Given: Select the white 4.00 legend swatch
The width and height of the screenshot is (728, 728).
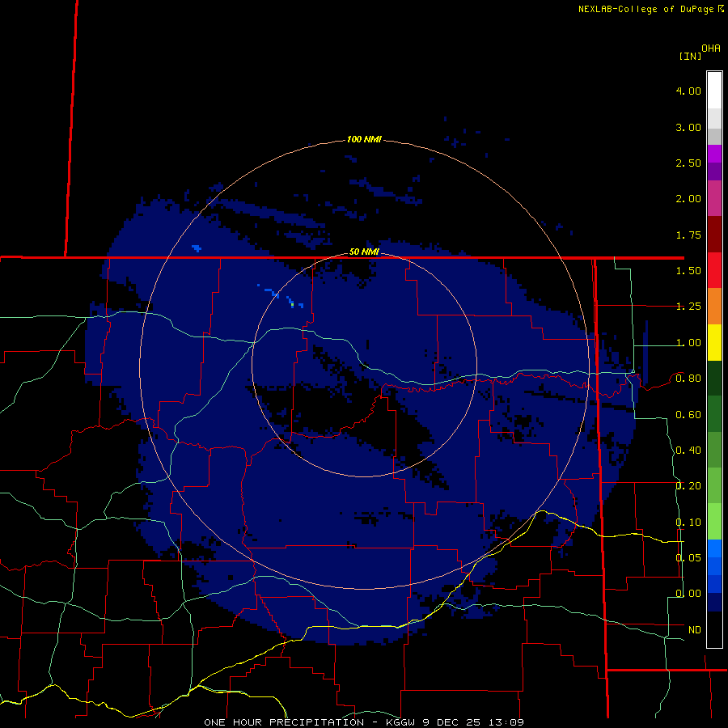Looking at the screenshot, I should click(714, 91).
